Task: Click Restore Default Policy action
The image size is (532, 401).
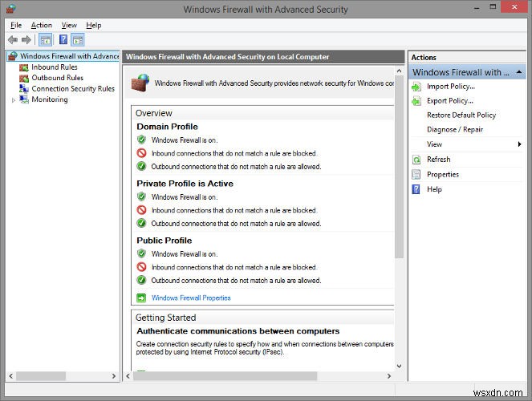Action: (x=461, y=115)
